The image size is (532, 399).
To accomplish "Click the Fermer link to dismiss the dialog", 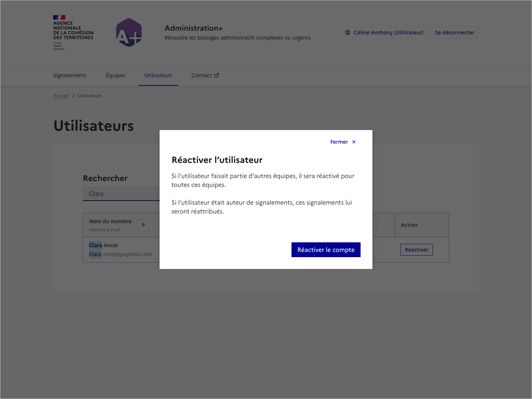I will tap(339, 142).
